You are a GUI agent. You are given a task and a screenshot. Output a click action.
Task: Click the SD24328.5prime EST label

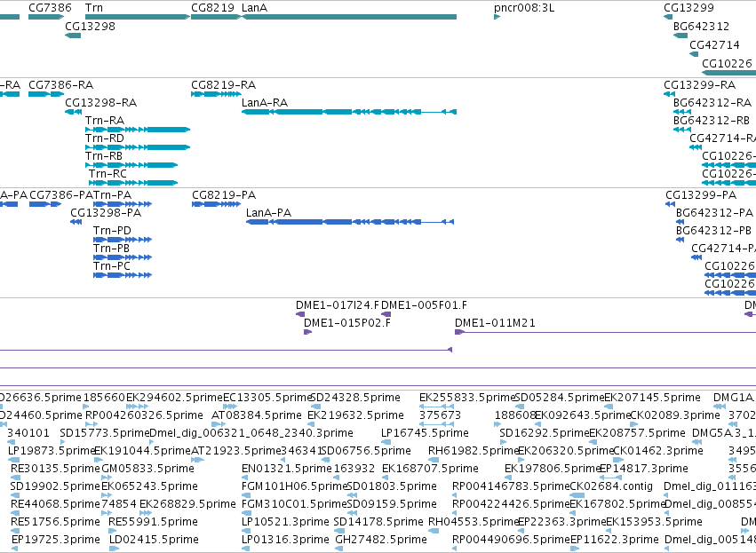[x=355, y=398]
